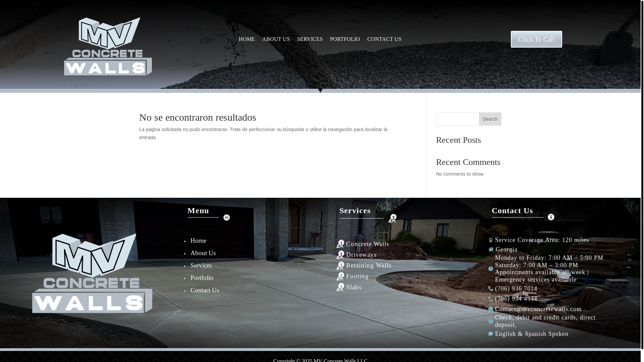Focus the sidebar search input field

tap(458, 119)
